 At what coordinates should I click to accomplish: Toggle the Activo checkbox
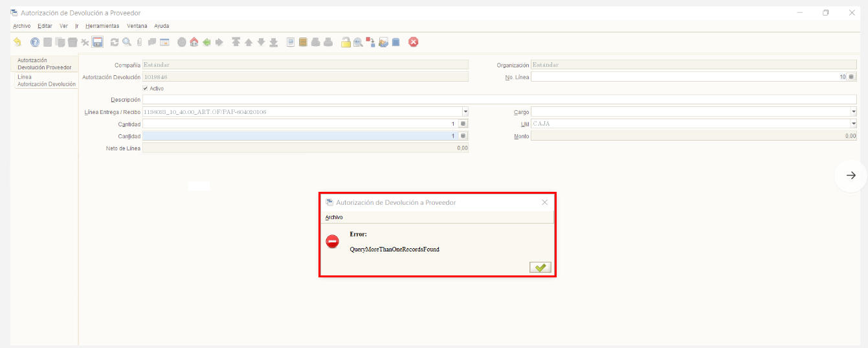pos(145,88)
